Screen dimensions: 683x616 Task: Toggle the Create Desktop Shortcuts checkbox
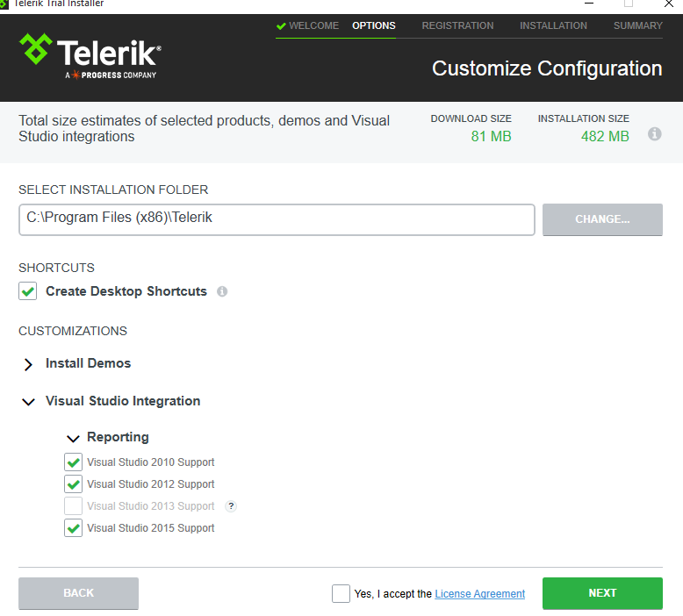pyautogui.click(x=28, y=291)
